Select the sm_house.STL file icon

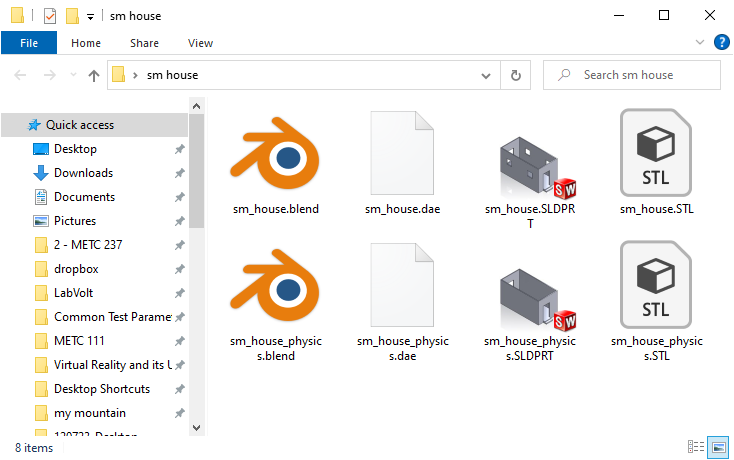(x=656, y=153)
